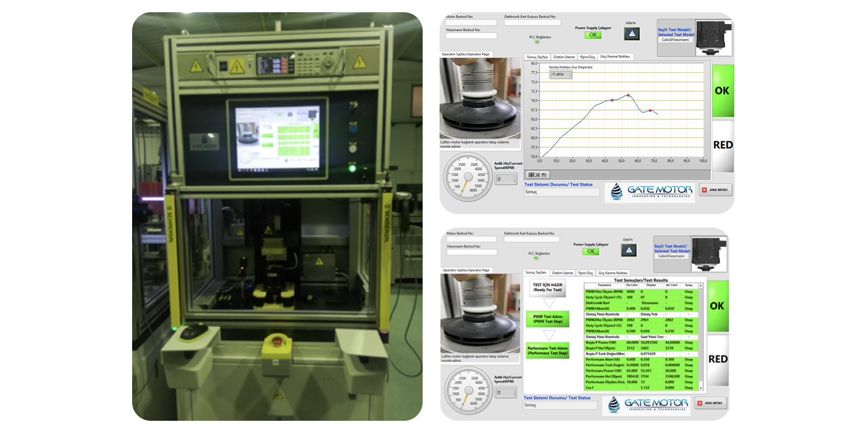Select the pan hand tool in the graph palette
The height and width of the screenshot is (433, 868).
(x=544, y=175)
